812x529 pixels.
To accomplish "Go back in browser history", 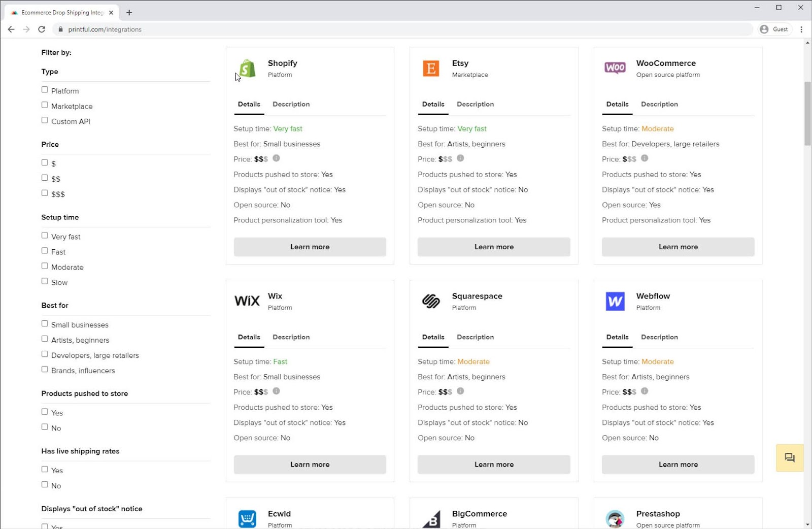I will click(11, 29).
